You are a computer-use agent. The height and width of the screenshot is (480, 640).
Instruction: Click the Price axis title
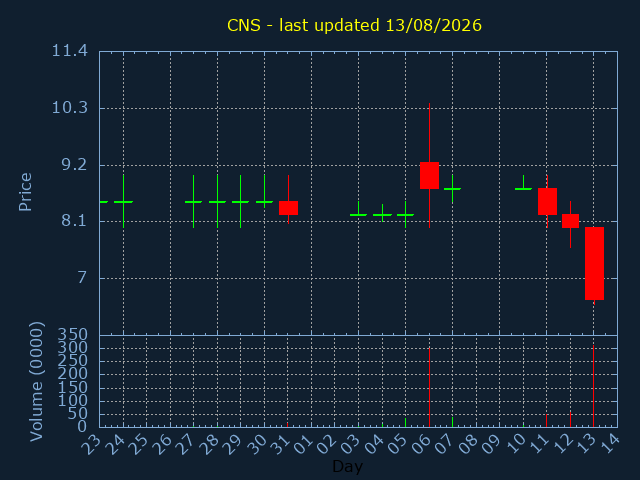[25, 192]
